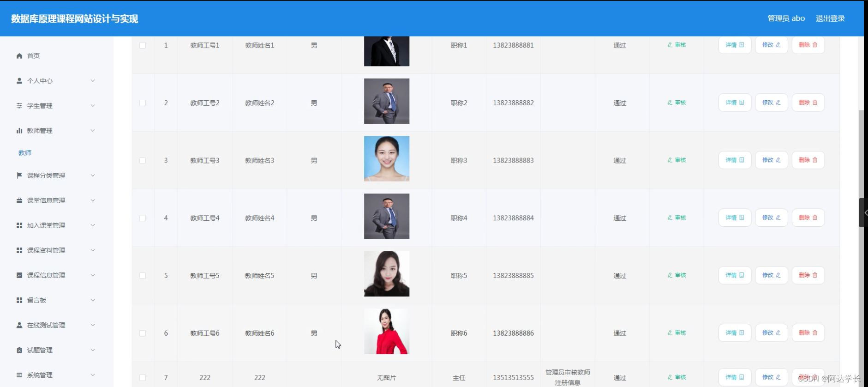Click 修改 button for row 7

point(772,377)
